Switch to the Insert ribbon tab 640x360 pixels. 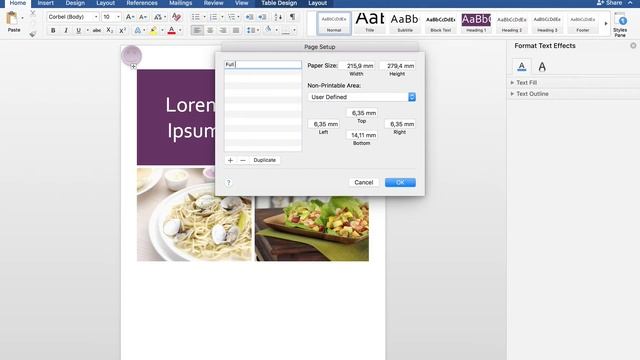pos(45,3)
